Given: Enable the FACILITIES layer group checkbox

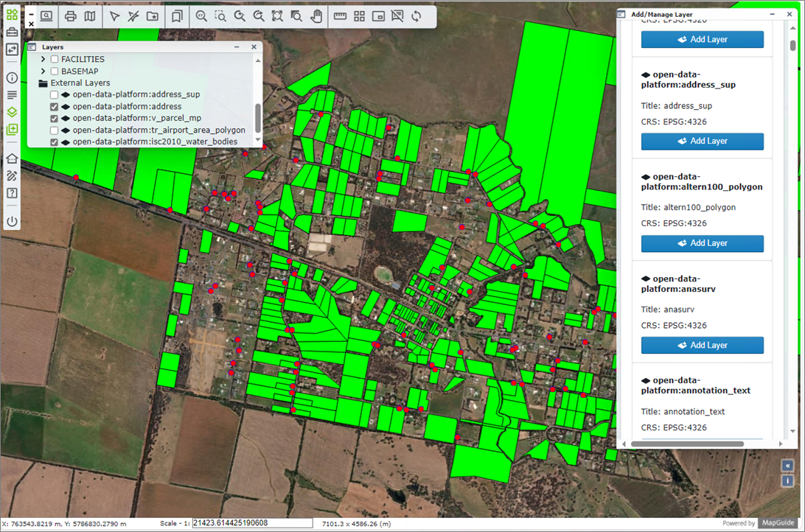Looking at the screenshot, I should 55,59.
